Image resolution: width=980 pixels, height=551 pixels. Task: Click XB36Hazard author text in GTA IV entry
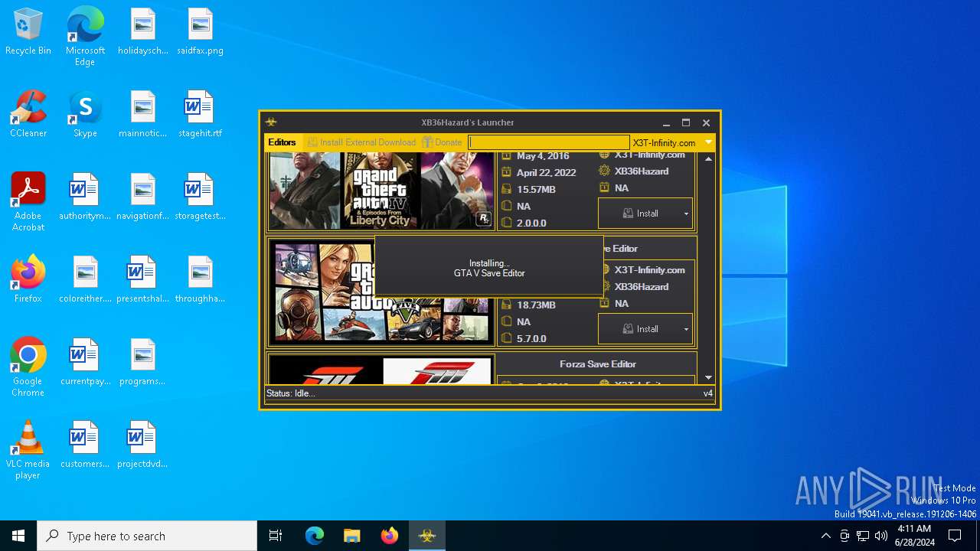(x=642, y=171)
